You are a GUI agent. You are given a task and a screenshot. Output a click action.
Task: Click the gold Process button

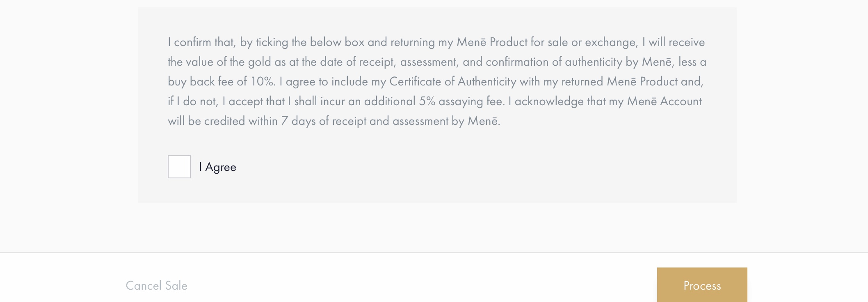702,285
